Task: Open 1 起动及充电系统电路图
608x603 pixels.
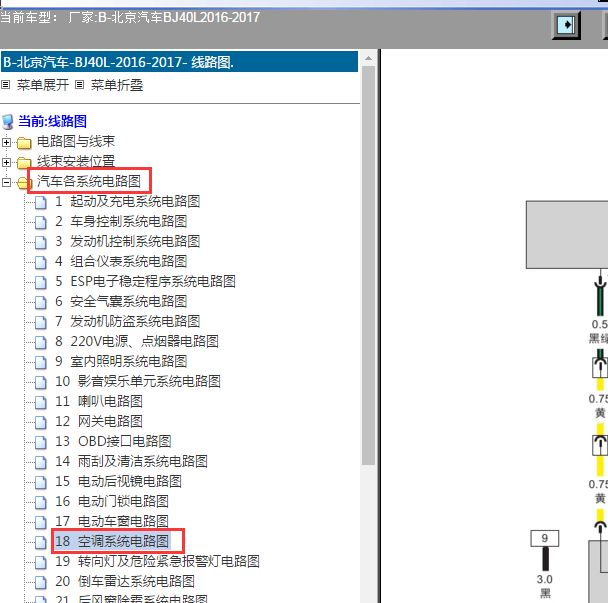Action: tap(128, 202)
